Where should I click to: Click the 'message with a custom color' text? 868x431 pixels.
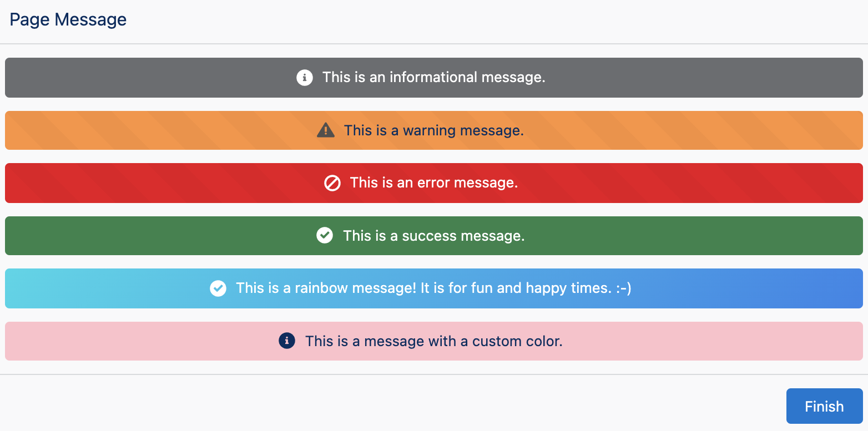pos(434,341)
